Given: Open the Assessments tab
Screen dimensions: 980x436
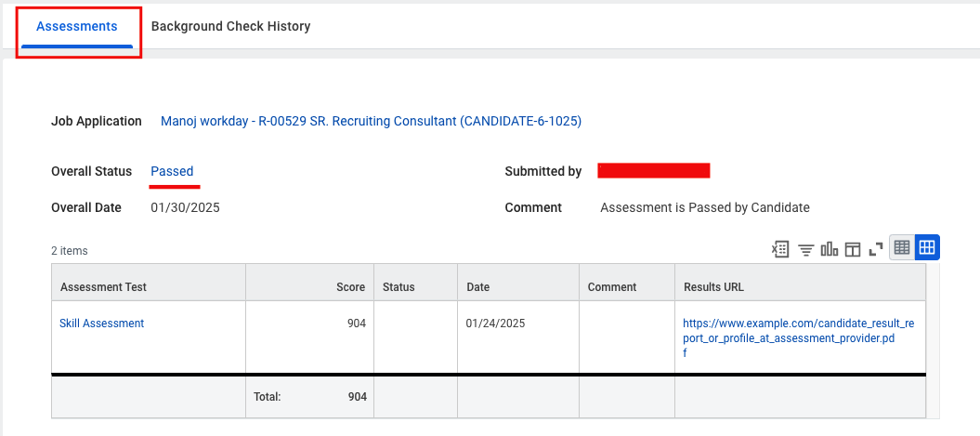Looking at the screenshot, I should (x=77, y=26).
